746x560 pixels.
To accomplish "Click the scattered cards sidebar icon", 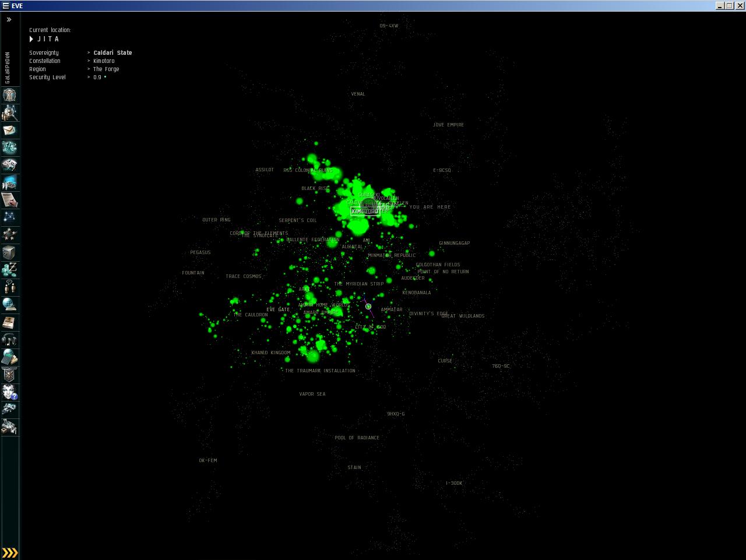I will (9, 165).
